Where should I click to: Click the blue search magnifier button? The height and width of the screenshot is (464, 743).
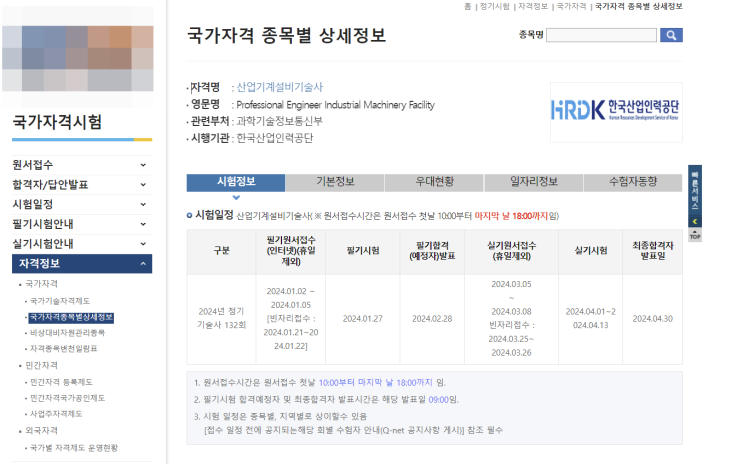tap(671, 35)
